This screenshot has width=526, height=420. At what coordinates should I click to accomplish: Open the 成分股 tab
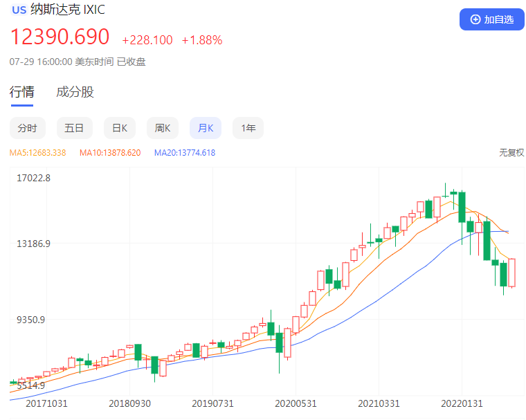click(x=75, y=92)
